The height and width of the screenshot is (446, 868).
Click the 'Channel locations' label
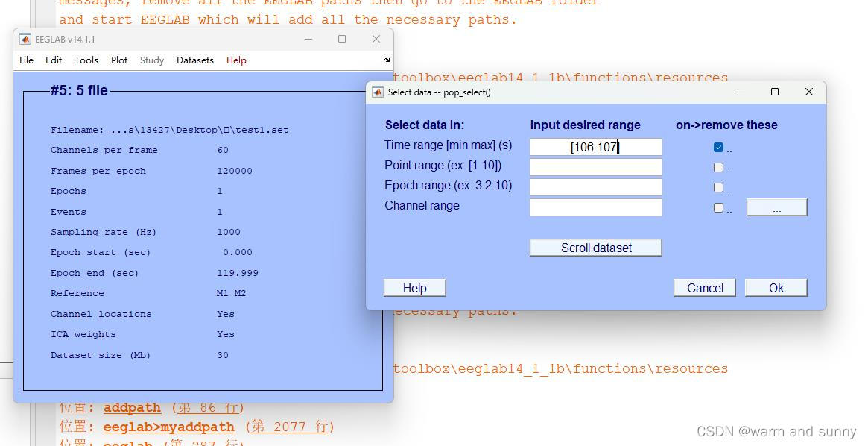point(101,314)
